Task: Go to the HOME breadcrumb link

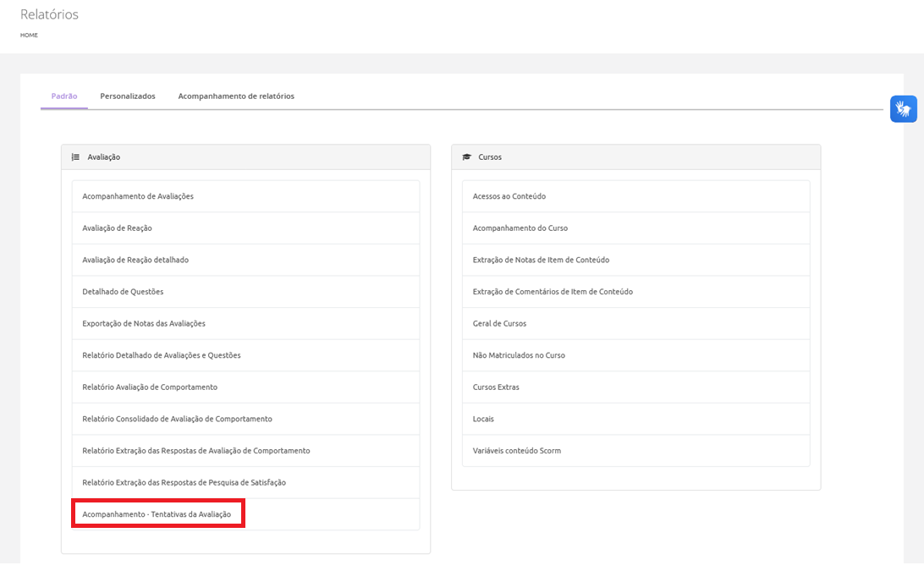Action: coord(29,36)
